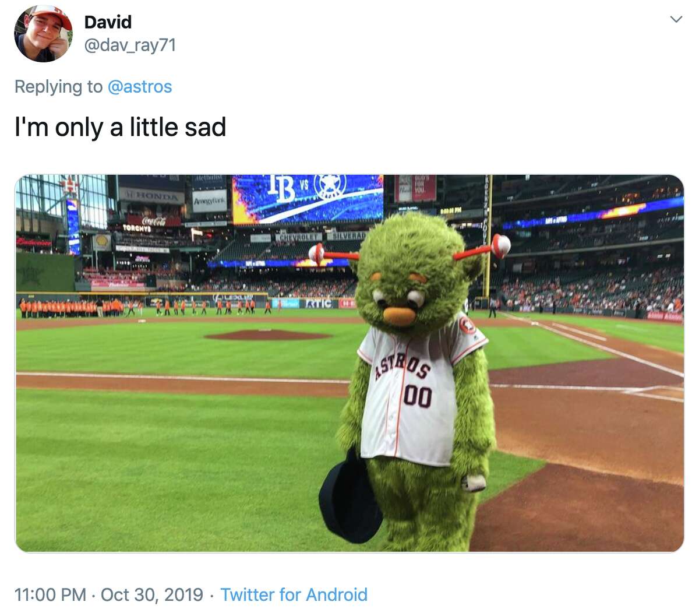Visit the @astros account page
Image resolution: width=699 pixels, height=616 pixels.
(x=140, y=86)
